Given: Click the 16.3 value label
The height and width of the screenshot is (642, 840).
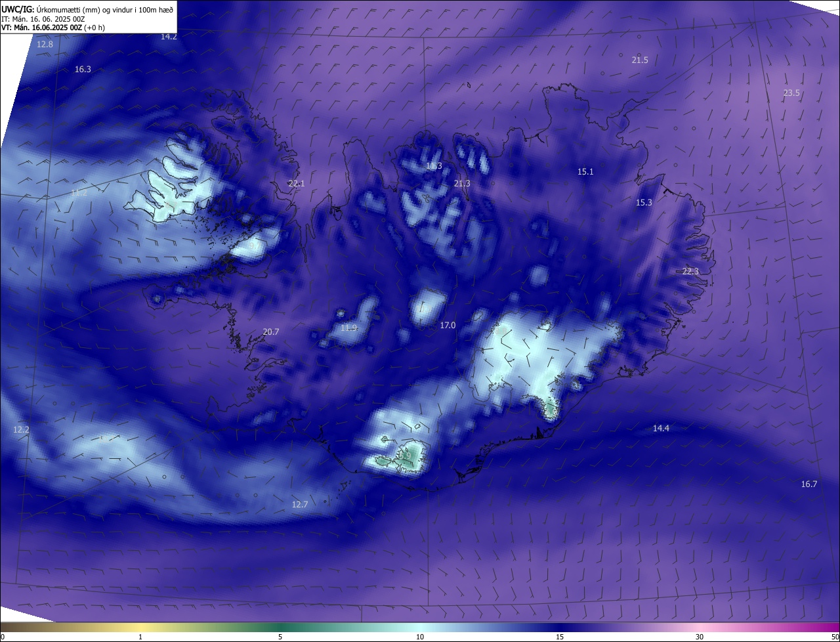Looking at the screenshot, I should [83, 69].
